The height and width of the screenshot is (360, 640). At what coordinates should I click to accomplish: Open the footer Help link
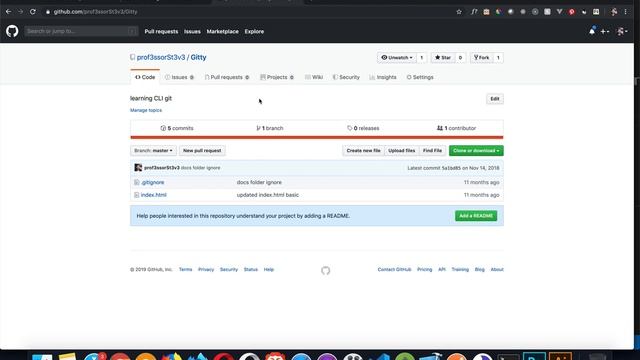click(x=269, y=269)
